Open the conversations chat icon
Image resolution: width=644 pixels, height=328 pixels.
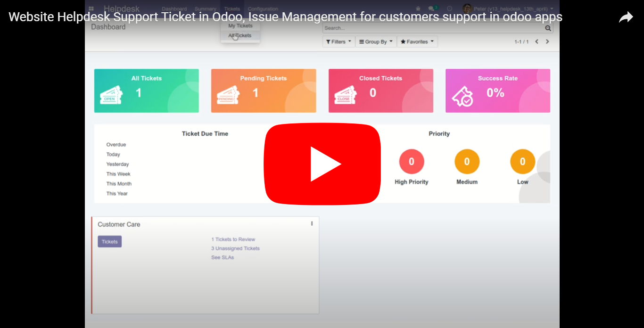tap(433, 8)
